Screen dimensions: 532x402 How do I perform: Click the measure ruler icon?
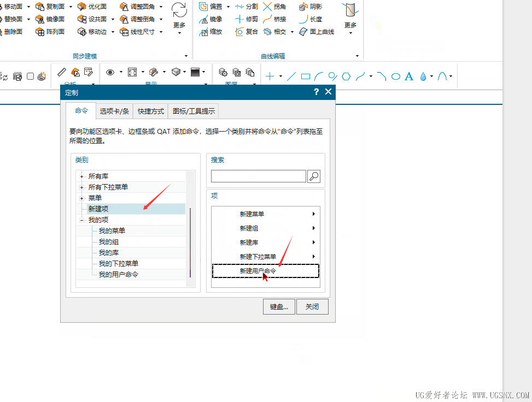pos(62,72)
